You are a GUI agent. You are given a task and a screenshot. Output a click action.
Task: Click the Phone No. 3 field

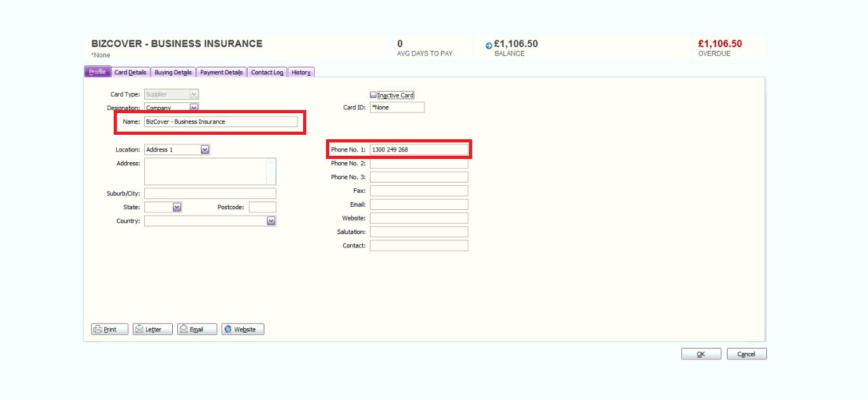[x=419, y=177]
